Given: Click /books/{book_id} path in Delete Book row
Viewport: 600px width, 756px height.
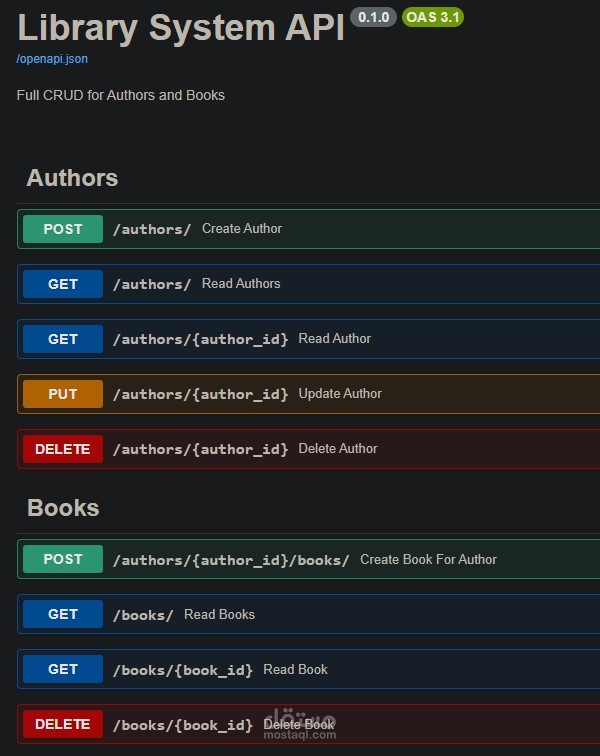Looking at the screenshot, I should [x=183, y=725].
